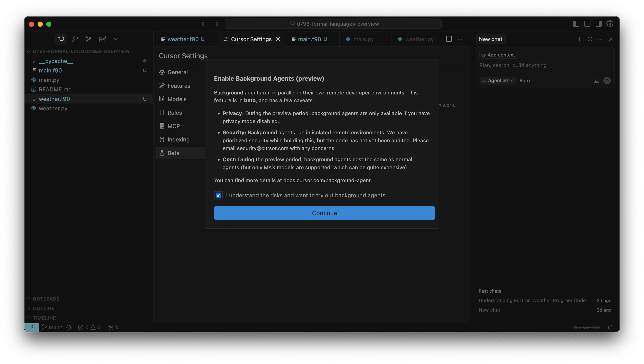Click the remote connection icon in status bar
The image size is (644, 364).
(32, 327)
